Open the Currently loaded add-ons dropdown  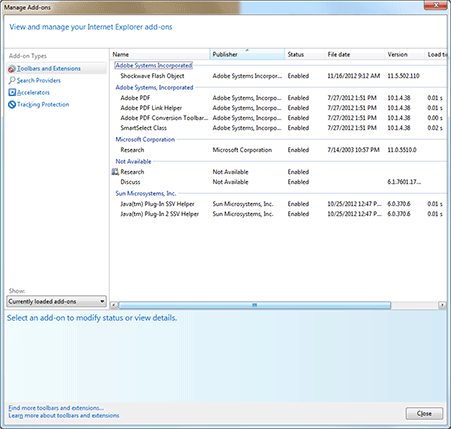coord(56,301)
